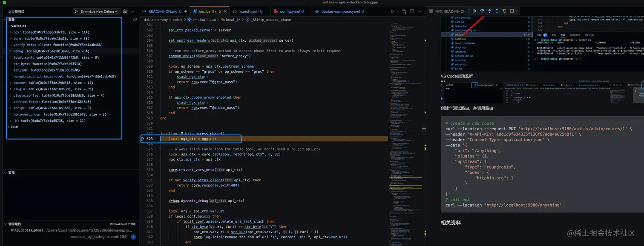Step out of the current function

[497, 11]
